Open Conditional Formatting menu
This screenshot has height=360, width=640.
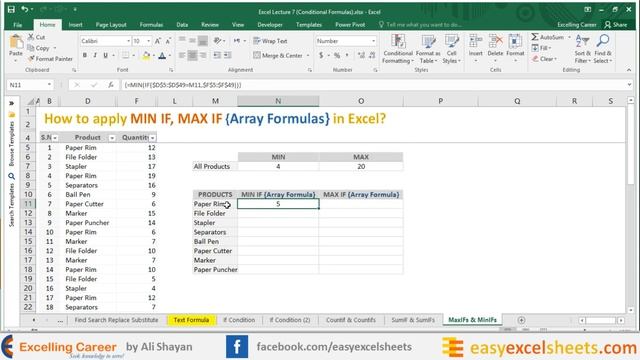(x=398, y=49)
